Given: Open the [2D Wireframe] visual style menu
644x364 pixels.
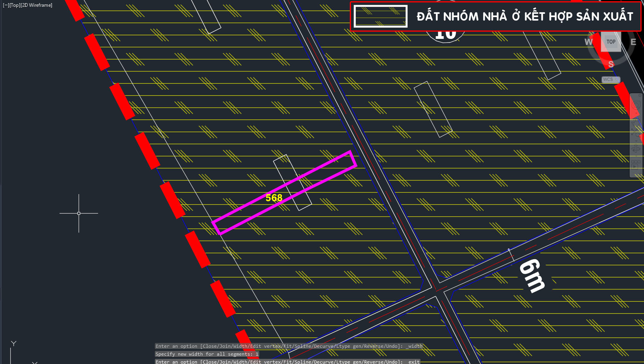Looking at the screenshot, I should [37, 5].
